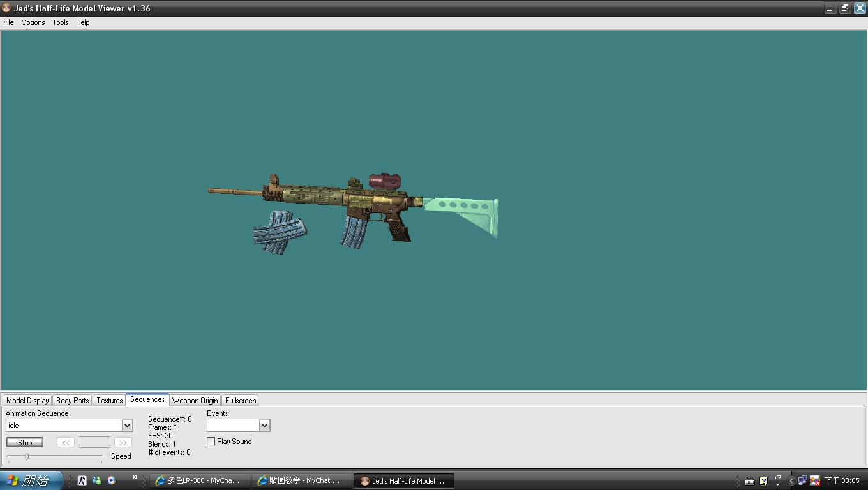868x490 pixels.
Task: Click the system clock showing 03:05
Action: click(842, 480)
